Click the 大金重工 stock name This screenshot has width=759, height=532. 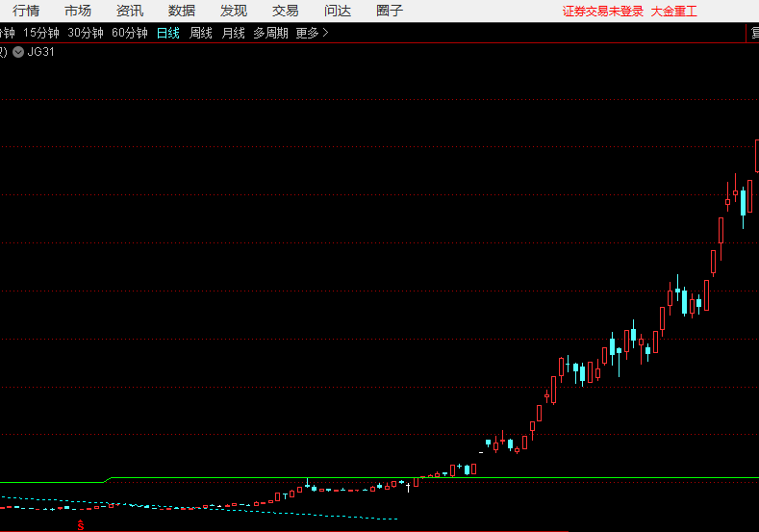point(673,12)
